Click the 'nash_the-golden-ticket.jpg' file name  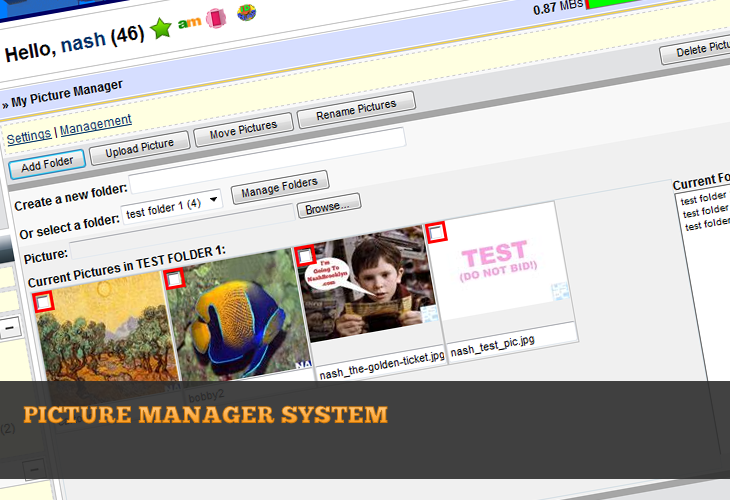382,365
